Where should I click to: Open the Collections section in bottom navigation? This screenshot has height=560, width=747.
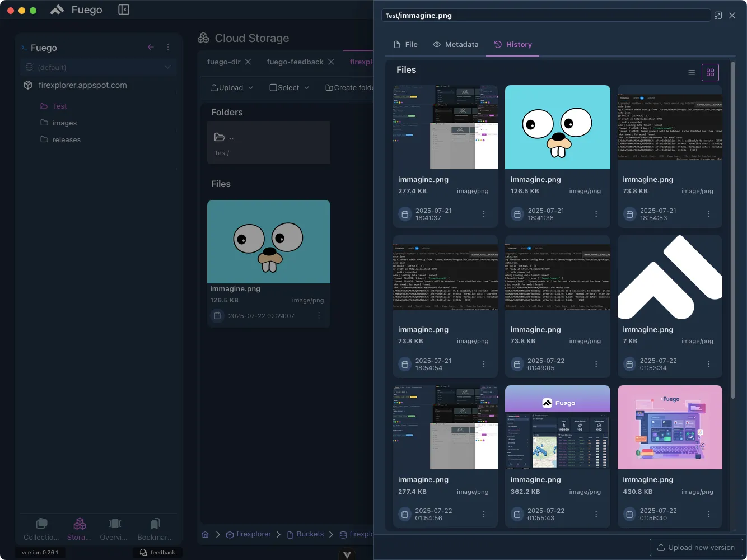pos(41,529)
